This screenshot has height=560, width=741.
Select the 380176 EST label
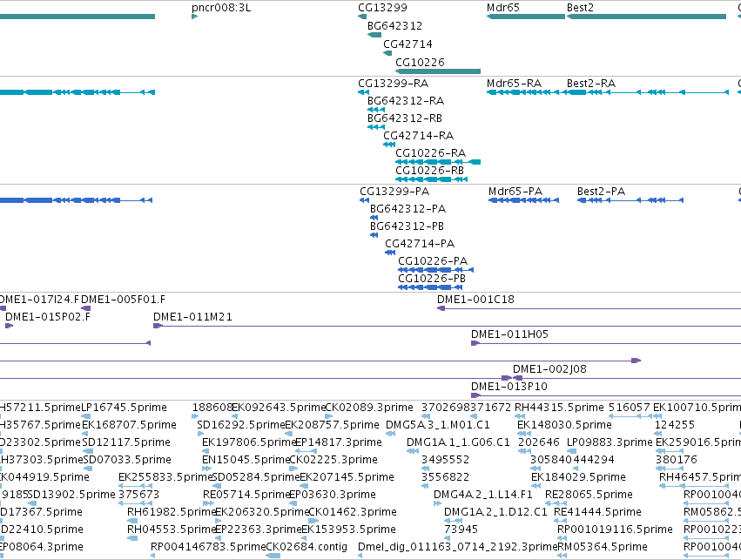point(677,460)
